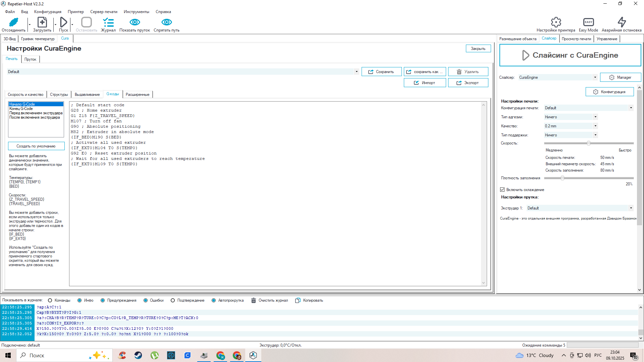
Task: Adjust the Плотность заполнения slider
Action: tap(562, 178)
